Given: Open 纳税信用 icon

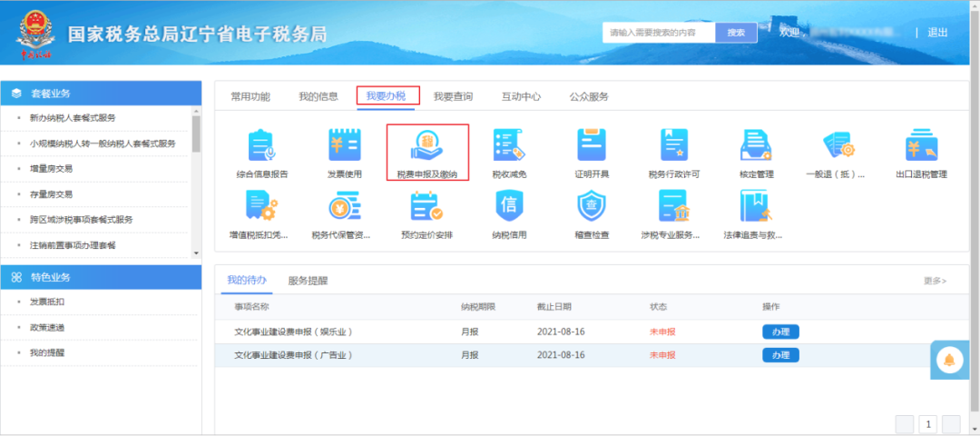Looking at the screenshot, I should click(509, 207).
